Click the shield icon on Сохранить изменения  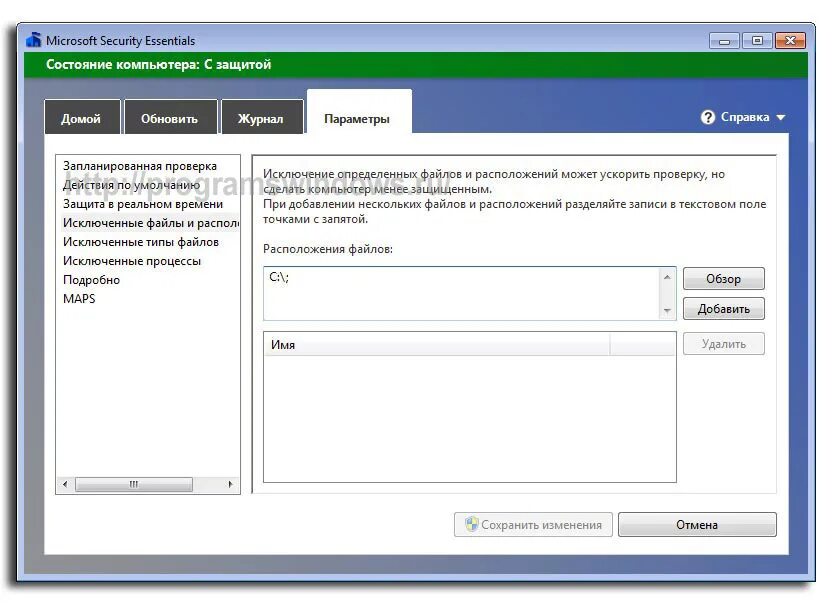point(471,524)
